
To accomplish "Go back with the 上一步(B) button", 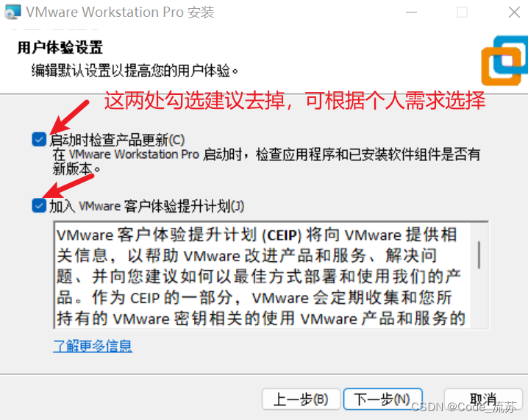I will pos(301,399).
